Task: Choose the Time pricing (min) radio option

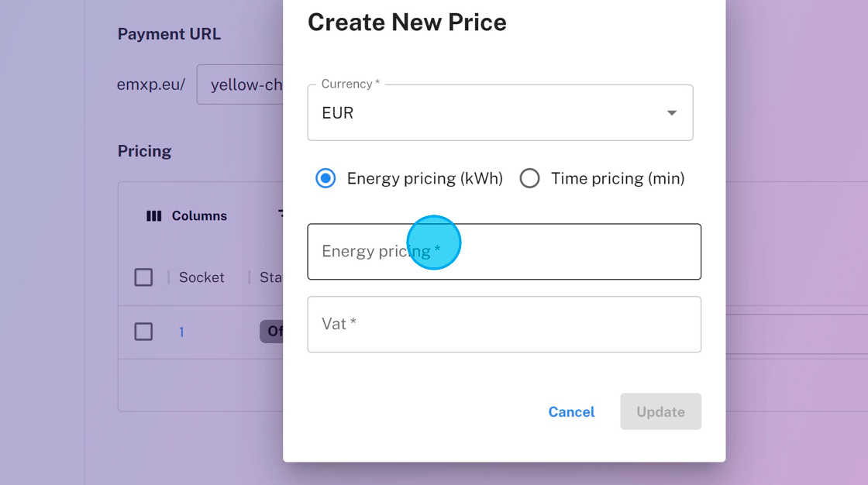Action: click(x=530, y=179)
